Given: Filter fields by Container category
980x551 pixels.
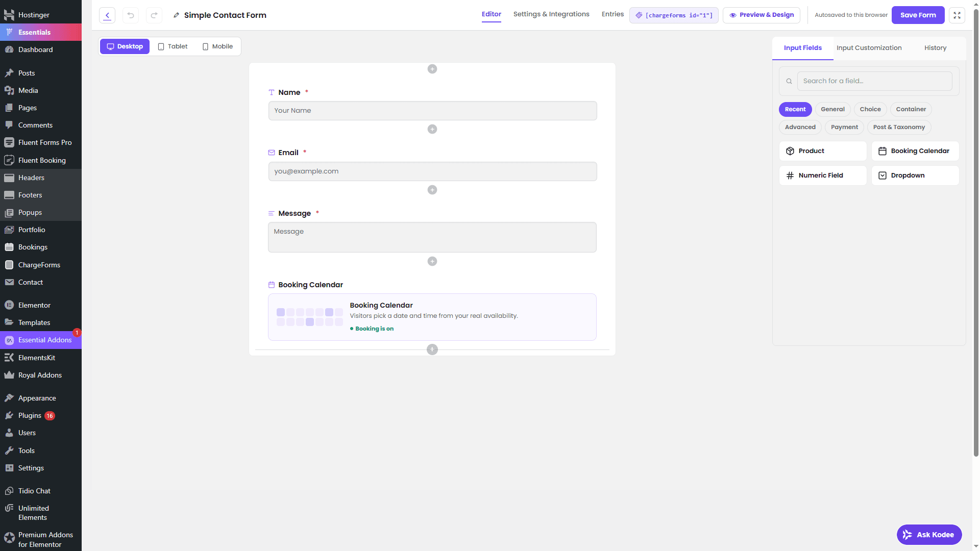Looking at the screenshot, I should 911,109.
